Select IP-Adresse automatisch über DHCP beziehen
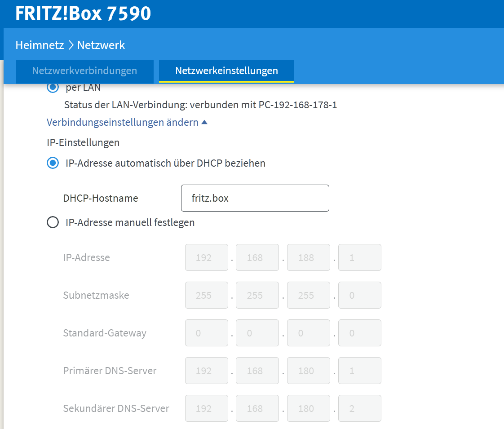 (x=53, y=163)
